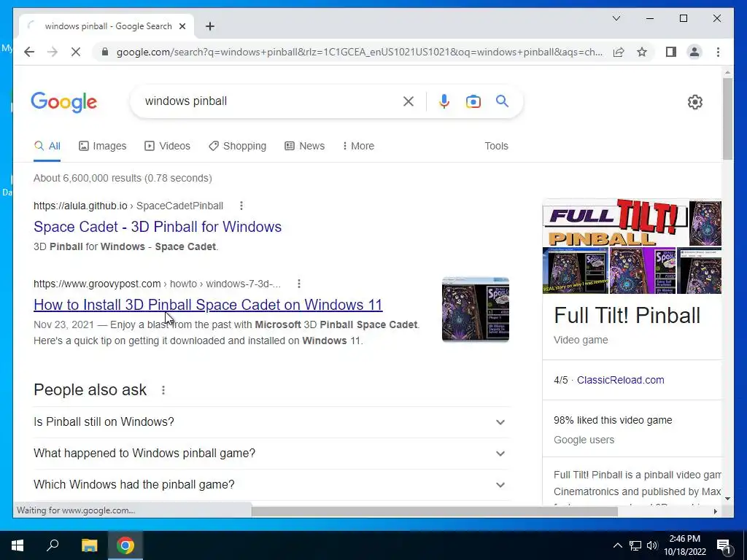Viewport: 747px width, 560px height.
Task: Switch to the News tab
Action: [x=304, y=146]
